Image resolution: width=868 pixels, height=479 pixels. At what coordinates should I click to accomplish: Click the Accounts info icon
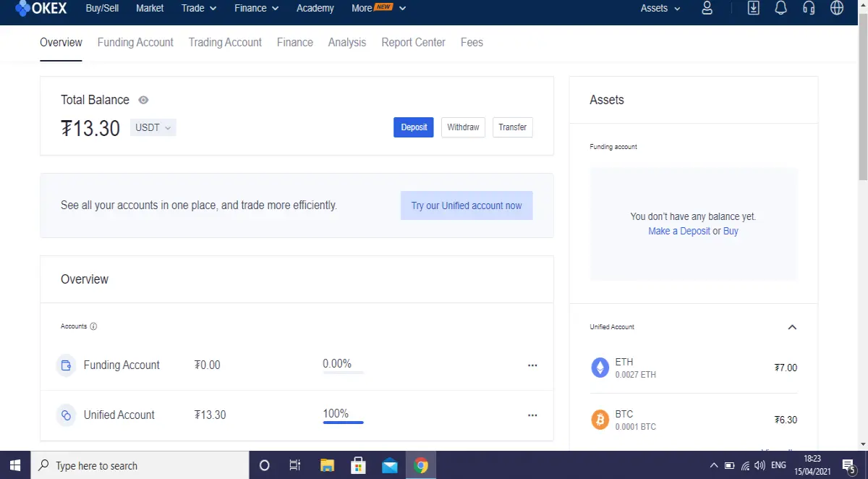click(93, 326)
